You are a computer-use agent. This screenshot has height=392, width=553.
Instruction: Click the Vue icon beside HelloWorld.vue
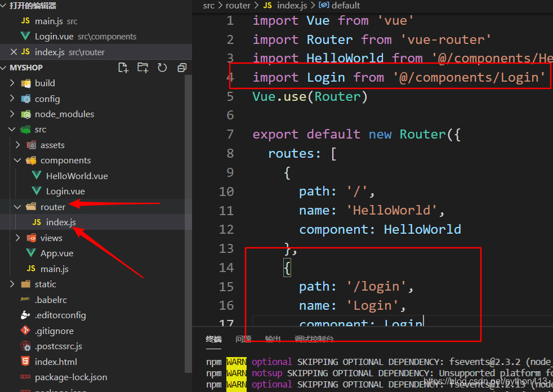[37, 175]
